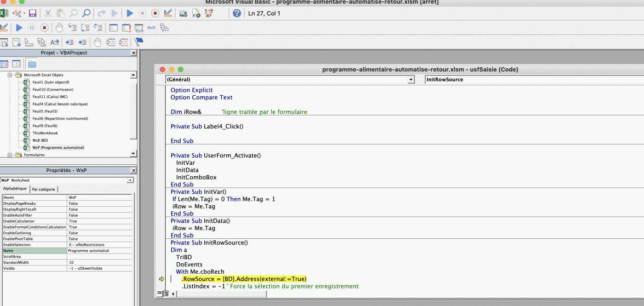
Task: Collapse the Microsoft Excel Objets folder
Action: point(10,75)
